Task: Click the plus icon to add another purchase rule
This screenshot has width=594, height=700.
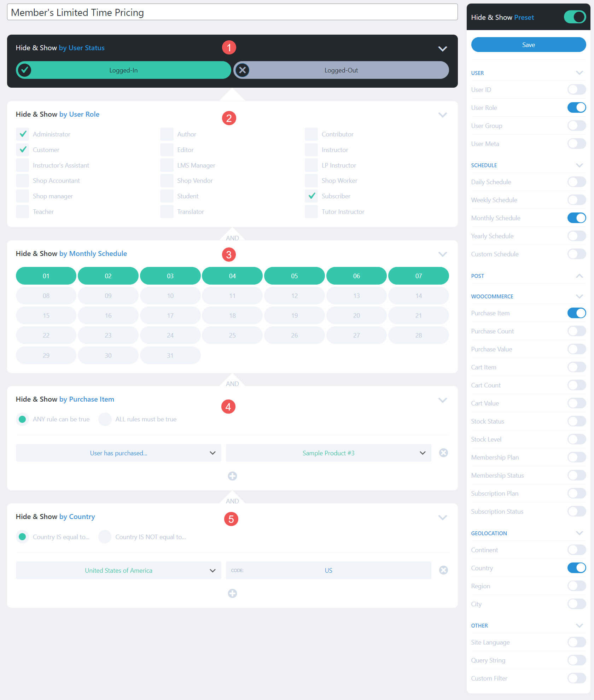Action: click(232, 476)
